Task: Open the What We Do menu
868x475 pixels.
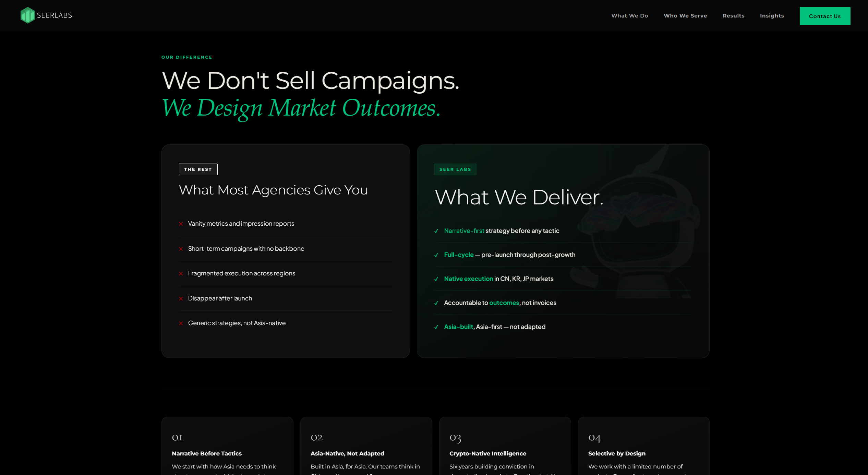Action: tap(630, 16)
